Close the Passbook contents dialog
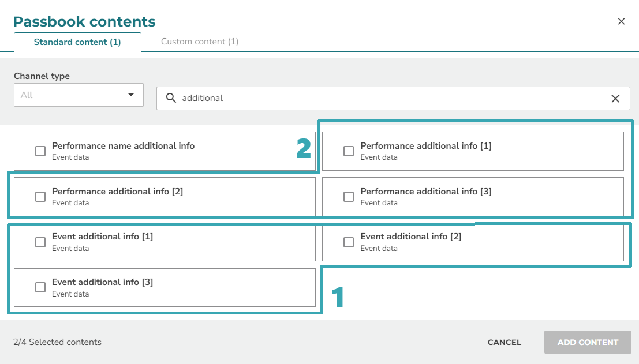 621,21
